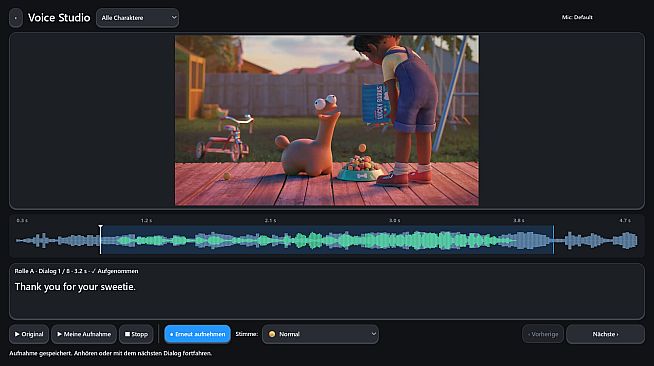Viewport: 654px width, 366px height.
Task: Click the back arrow beside Voice Studio
Action: pyautogui.click(x=16, y=18)
